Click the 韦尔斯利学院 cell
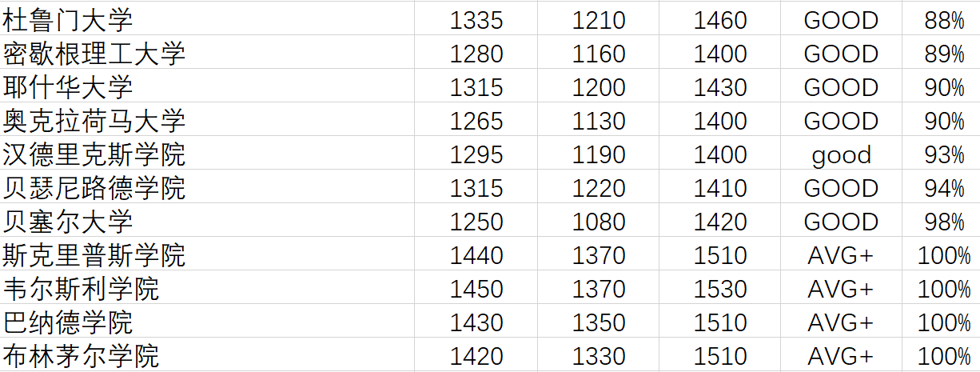The height and width of the screenshot is (372, 980). pos(81,289)
